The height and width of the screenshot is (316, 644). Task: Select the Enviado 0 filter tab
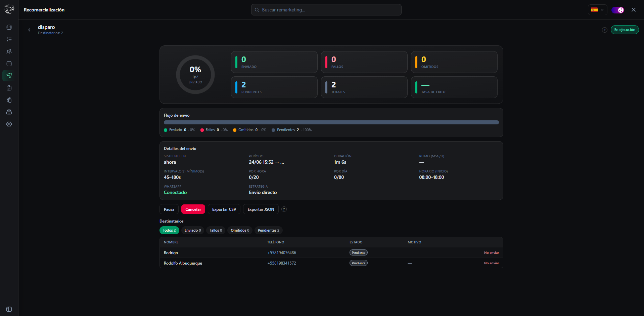(x=193, y=230)
